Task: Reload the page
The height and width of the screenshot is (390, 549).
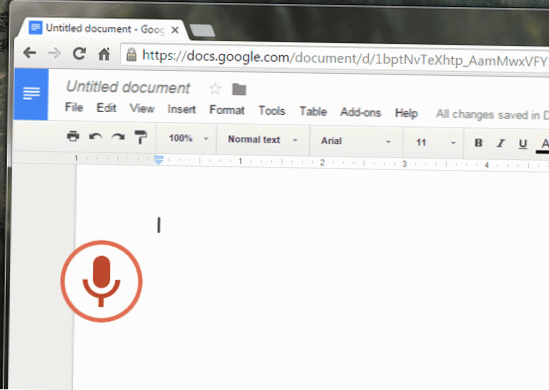Action: coord(79,54)
